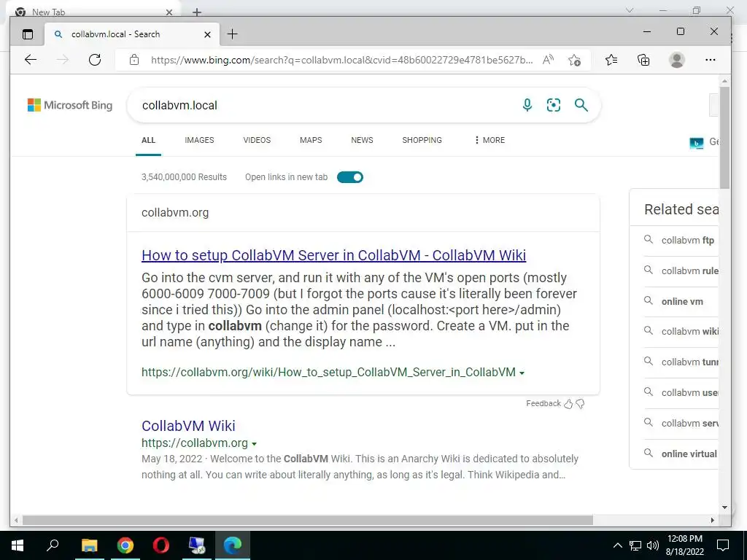Screen dimensions: 747x560
Task: Click the scroll right arrow
Action: (713, 520)
